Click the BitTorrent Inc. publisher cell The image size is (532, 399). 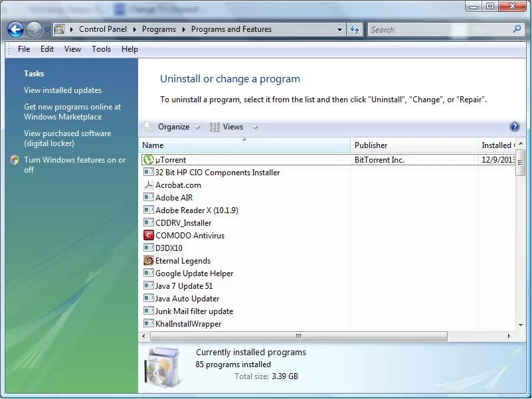(x=379, y=160)
